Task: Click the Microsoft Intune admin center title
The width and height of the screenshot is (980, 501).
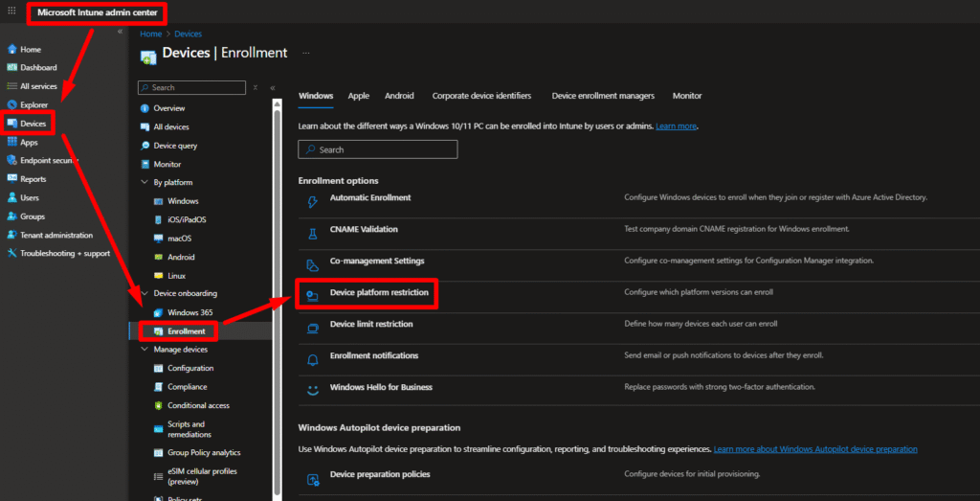Action: pyautogui.click(x=98, y=11)
